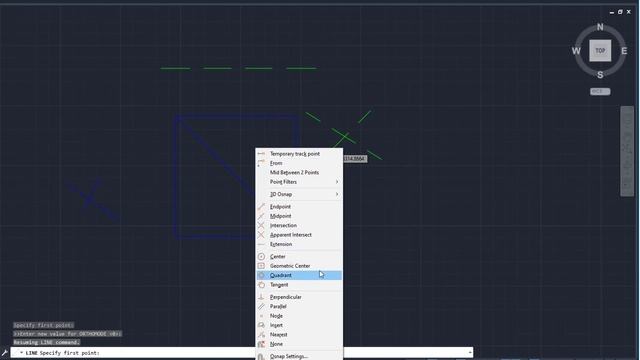The image size is (640, 360).
Task: Pick the Intersection snap
Action: 299,226
